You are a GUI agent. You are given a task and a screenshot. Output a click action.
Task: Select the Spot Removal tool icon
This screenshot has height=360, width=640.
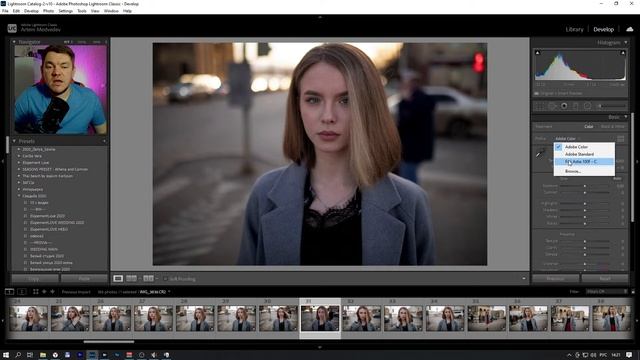click(552, 106)
